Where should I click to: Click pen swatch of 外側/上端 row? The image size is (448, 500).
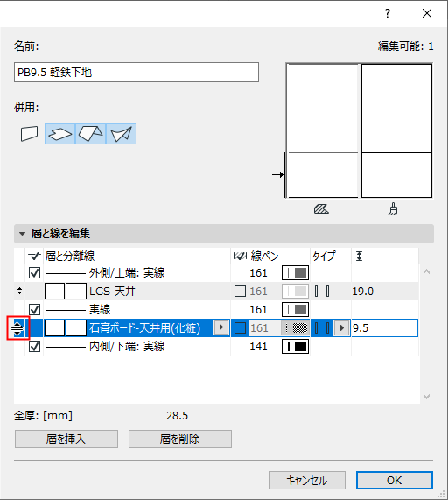(x=296, y=273)
